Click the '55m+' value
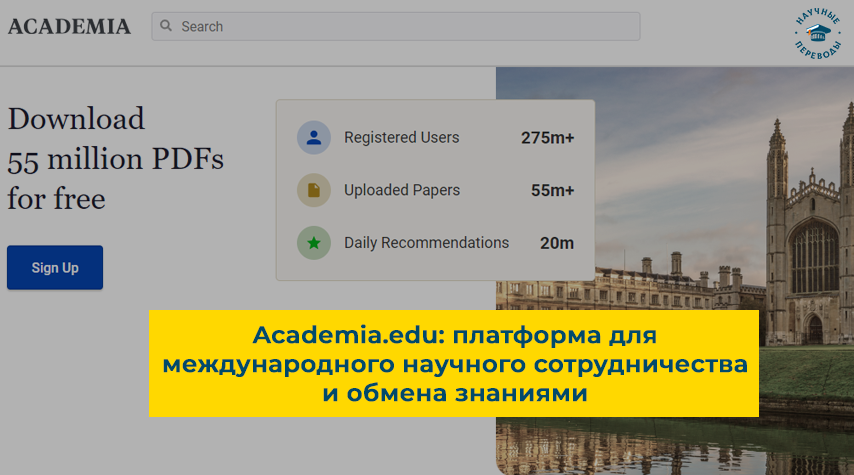 pyautogui.click(x=552, y=191)
